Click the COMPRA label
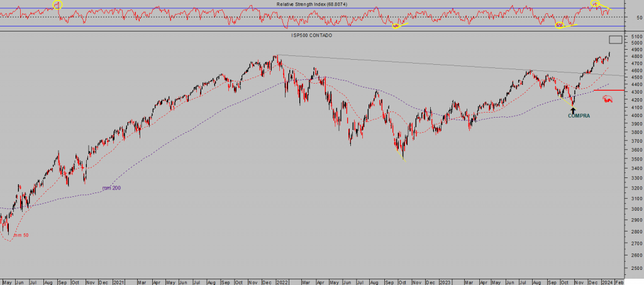 579,116
